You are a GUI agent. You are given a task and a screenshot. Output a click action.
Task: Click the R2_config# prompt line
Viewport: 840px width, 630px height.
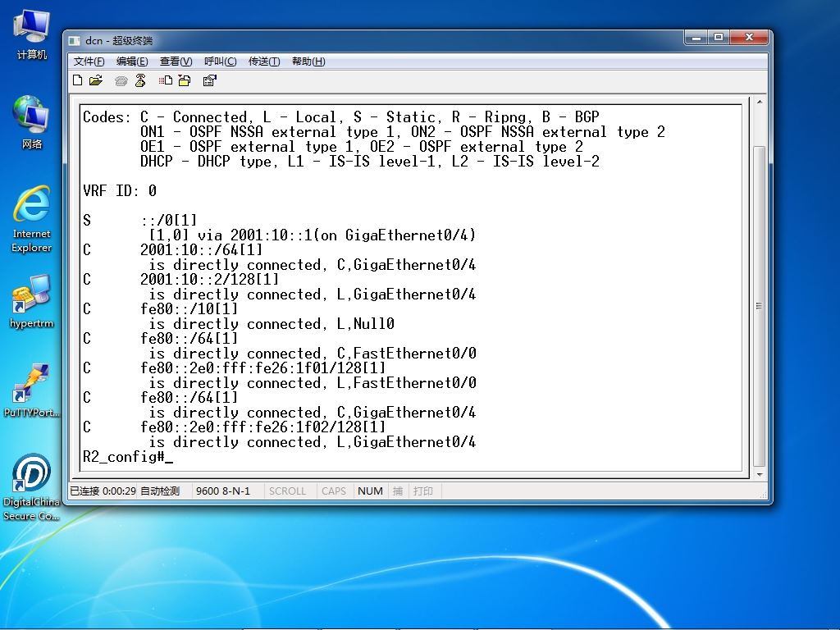[x=128, y=457]
